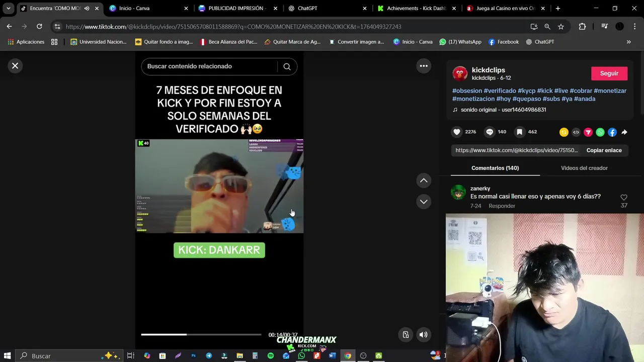Open the three-dot more options menu
Viewport: 644px width, 362px height.
(x=424, y=66)
